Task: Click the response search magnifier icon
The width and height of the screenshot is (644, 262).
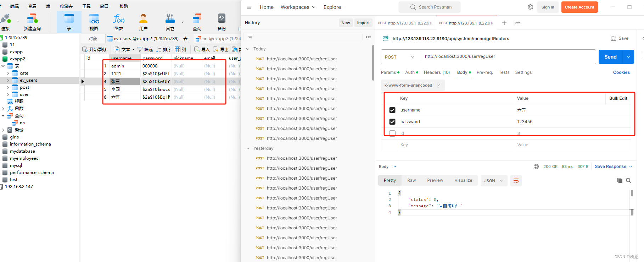Action: click(628, 180)
